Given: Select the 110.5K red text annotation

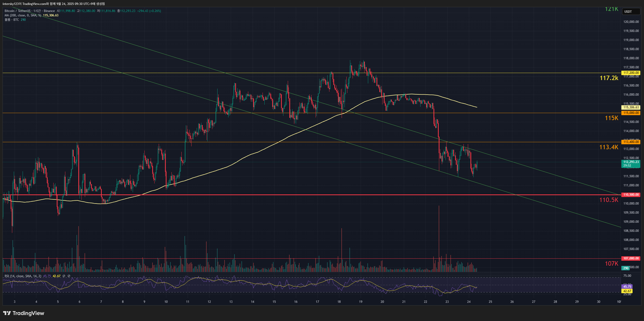Looking at the screenshot, I should tap(609, 200).
